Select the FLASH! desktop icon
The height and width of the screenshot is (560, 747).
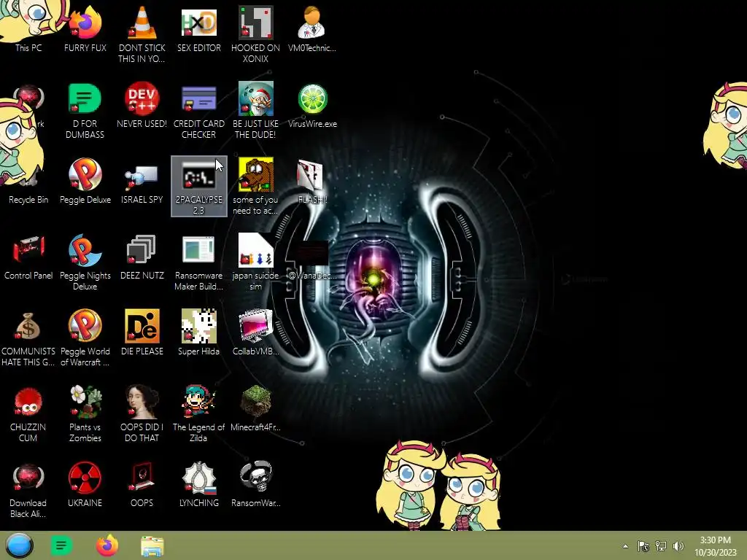(x=312, y=181)
